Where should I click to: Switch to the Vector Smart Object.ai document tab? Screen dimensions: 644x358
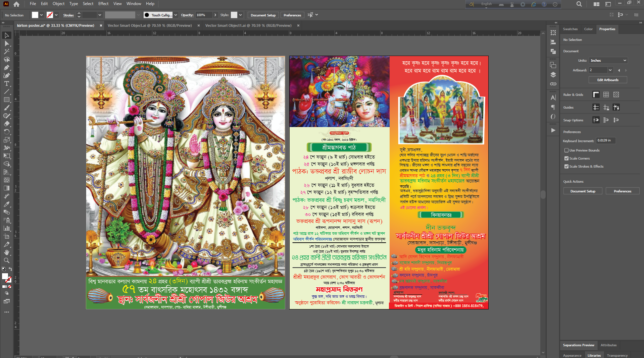(x=150, y=25)
